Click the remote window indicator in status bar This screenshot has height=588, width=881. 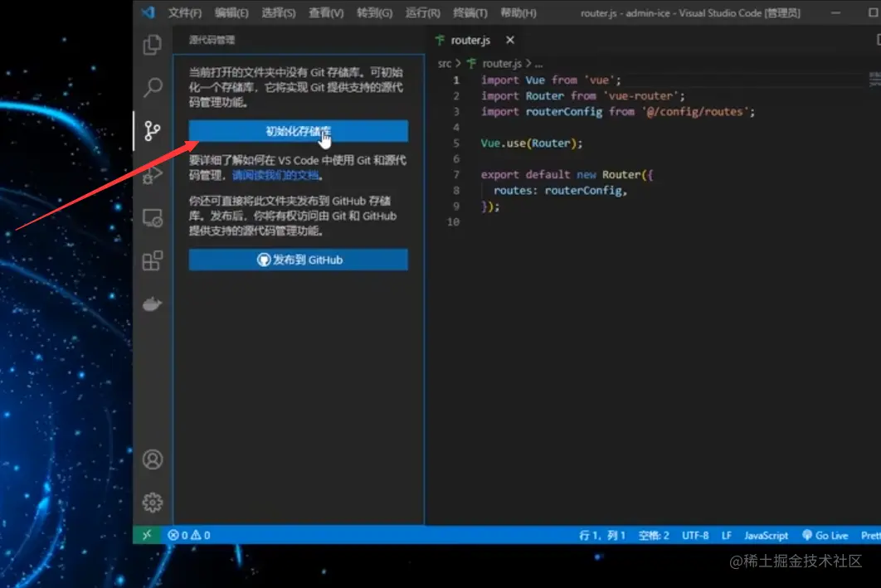(147, 535)
